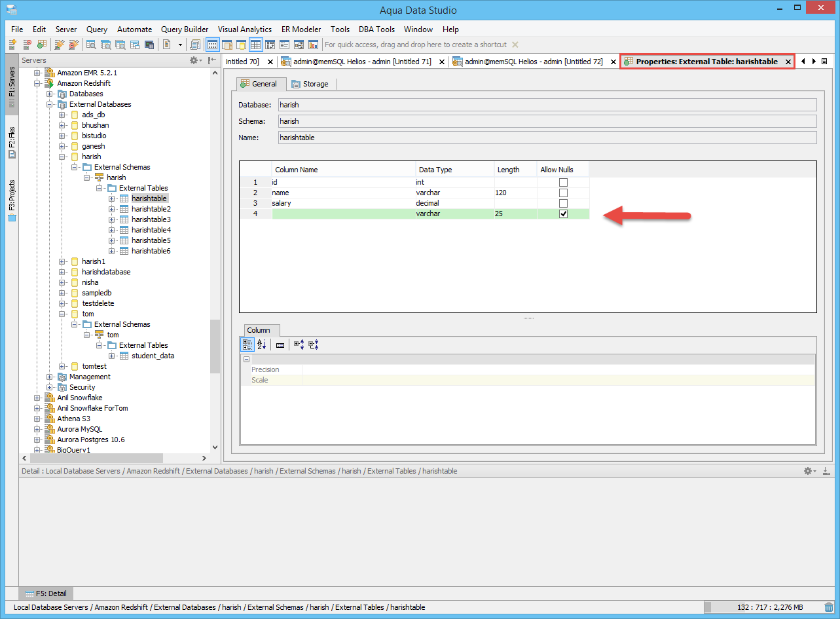
Task: Click the empty Column Name cell in row 4
Action: coord(343,214)
